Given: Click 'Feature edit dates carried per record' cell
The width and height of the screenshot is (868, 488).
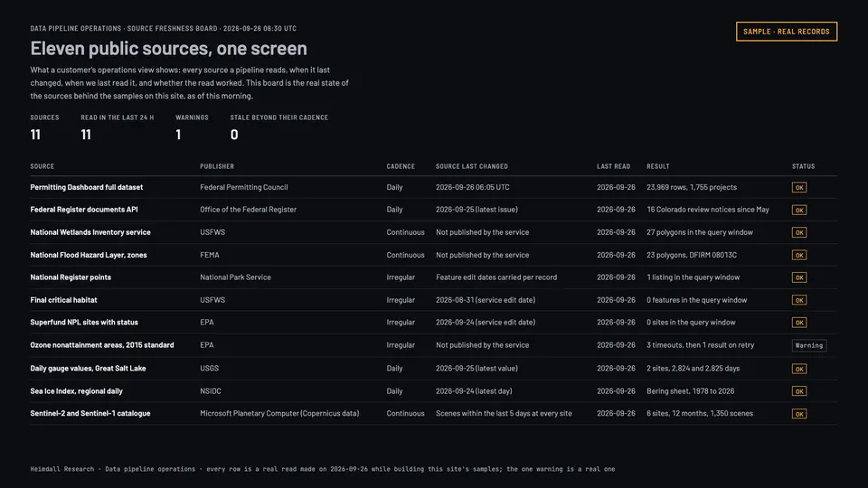Looking at the screenshot, I should point(496,277).
